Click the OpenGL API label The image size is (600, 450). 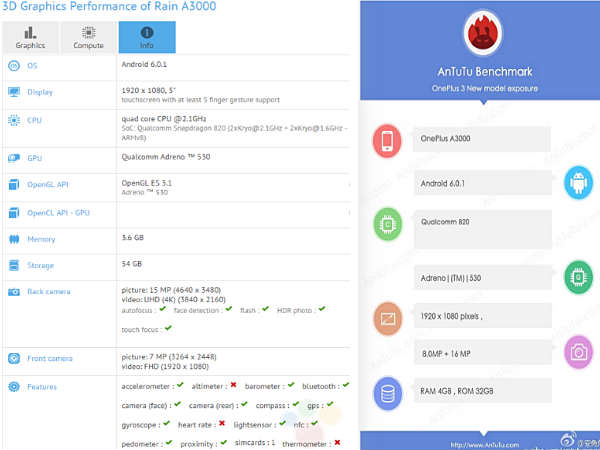click(x=48, y=184)
